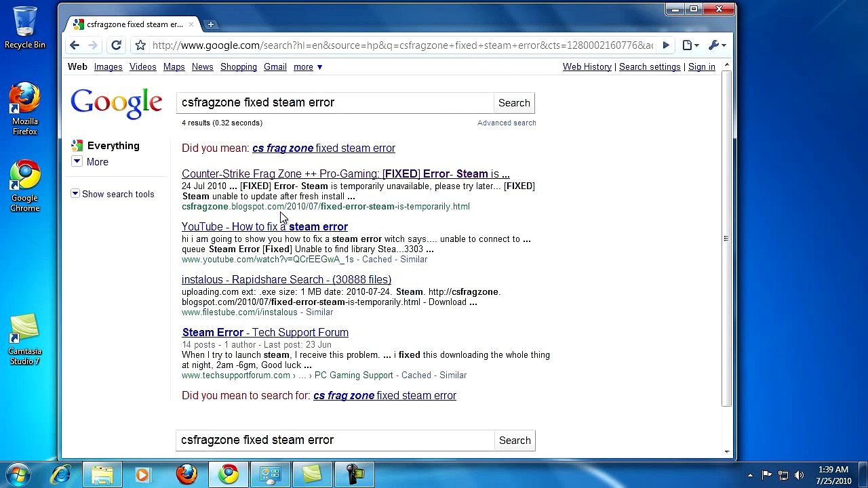Open Mozilla Firefox desktop shortcut
This screenshot has width=868, height=488.
[25, 109]
